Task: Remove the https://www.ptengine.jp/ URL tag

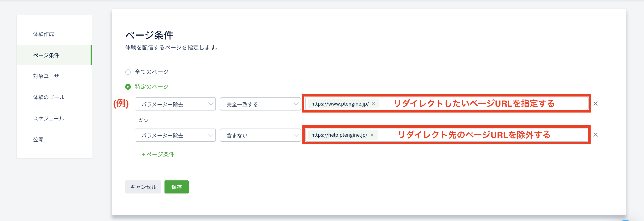Action: pyautogui.click(x=373, y=104)
